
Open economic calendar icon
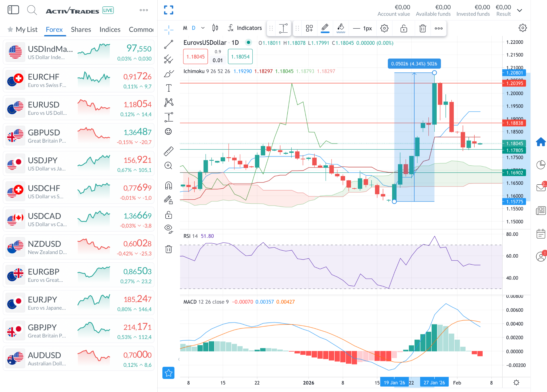coord(541,234)
